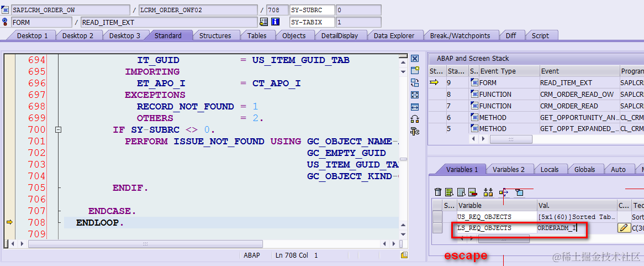Open the Script tab

point(540,36)
